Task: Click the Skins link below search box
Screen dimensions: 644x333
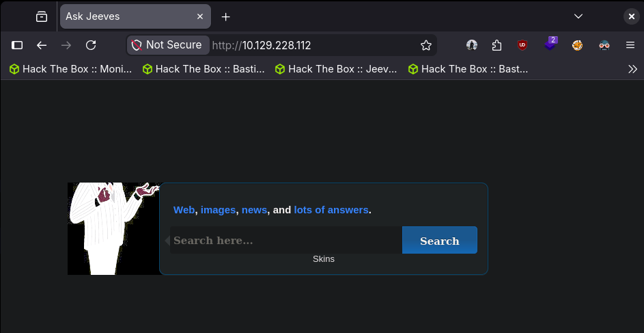Action: pyautogui.click(x=324, y=259)
